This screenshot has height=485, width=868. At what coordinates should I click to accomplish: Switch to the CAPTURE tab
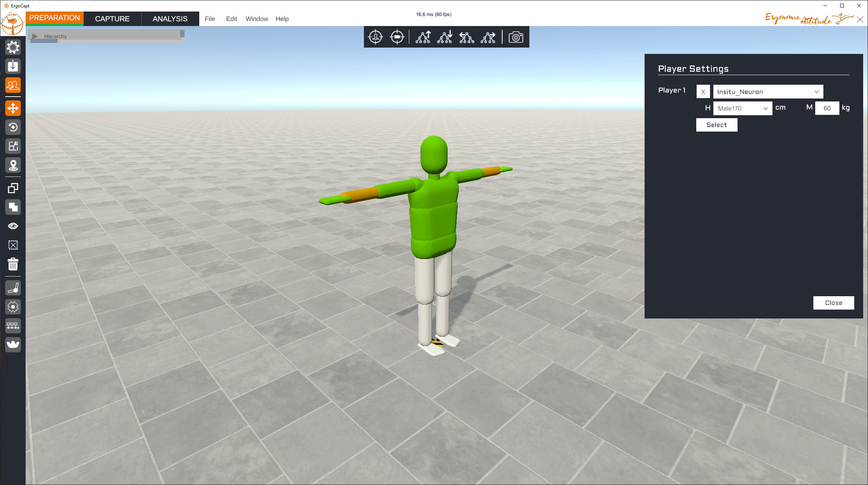point(112,19)
